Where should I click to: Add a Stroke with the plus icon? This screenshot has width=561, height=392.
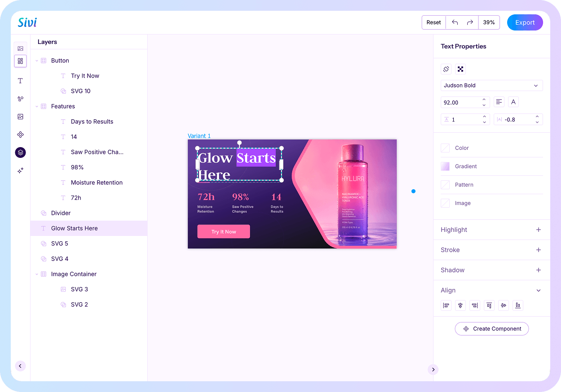[539, 250]
